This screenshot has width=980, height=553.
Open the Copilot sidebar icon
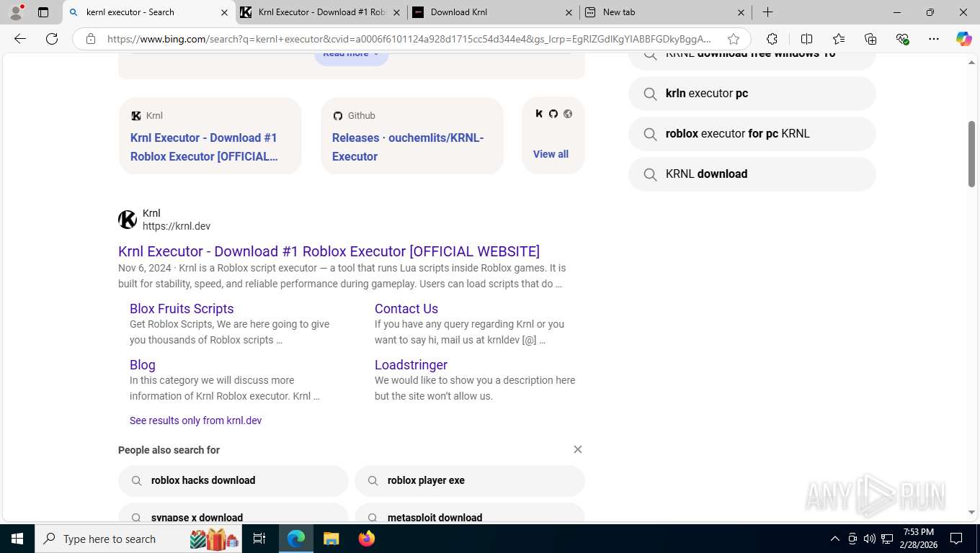click(964, 39)
